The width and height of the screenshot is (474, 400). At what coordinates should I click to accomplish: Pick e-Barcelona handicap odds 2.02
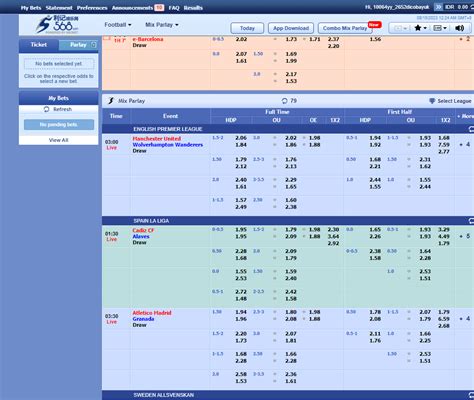241,39
